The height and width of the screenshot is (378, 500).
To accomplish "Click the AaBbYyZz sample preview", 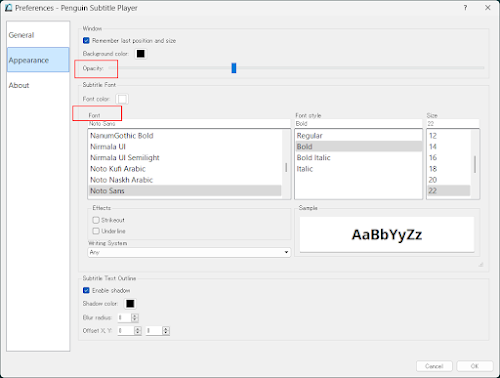I will (x=387, y=235).
